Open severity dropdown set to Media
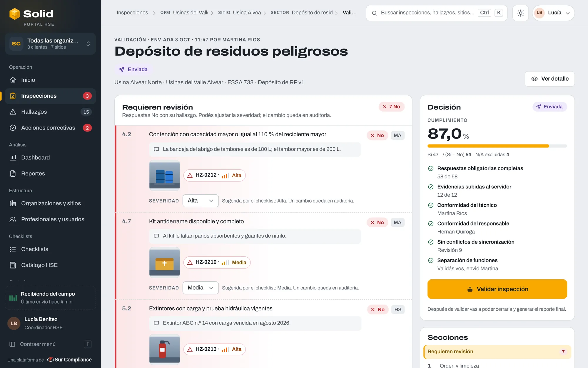The height and width of the screenshot is (368, 588). point(201,288)
